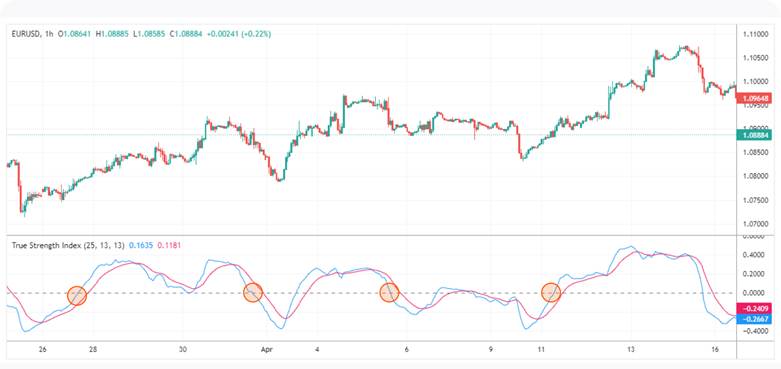Image resolution: width=781 pixels, height=369 pixels.
Task: Click the green 1.08884 price label
Action: [754, 134]
